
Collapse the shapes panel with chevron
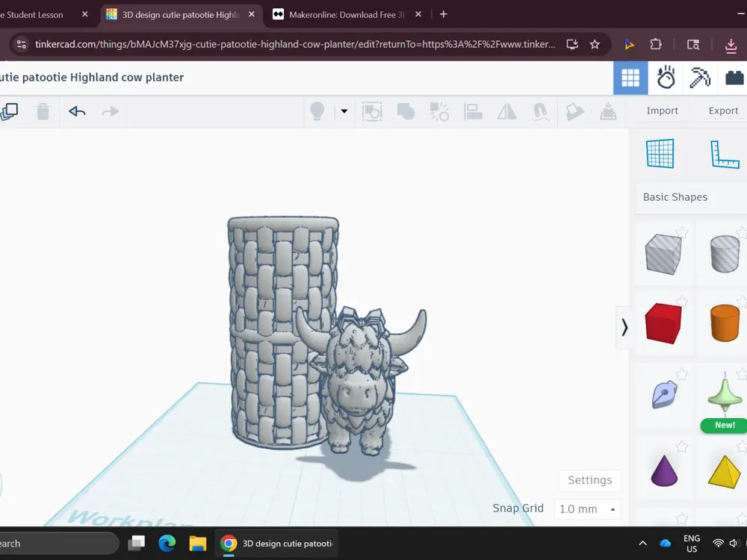click(x=624, y=327)
